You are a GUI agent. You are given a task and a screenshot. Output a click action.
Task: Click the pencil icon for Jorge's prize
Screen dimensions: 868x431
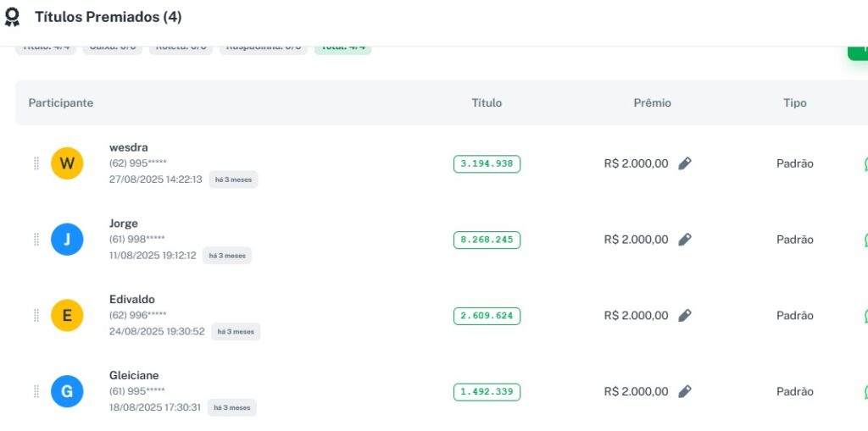[x=685, y=240]
